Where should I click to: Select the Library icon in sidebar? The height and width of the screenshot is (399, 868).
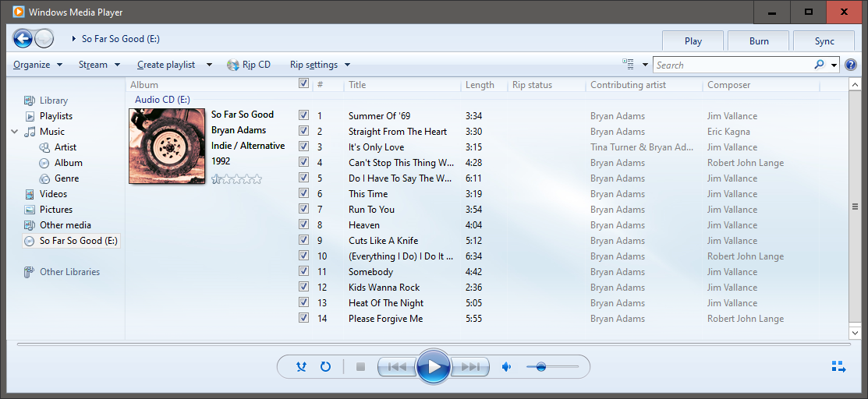coord(30,101)
